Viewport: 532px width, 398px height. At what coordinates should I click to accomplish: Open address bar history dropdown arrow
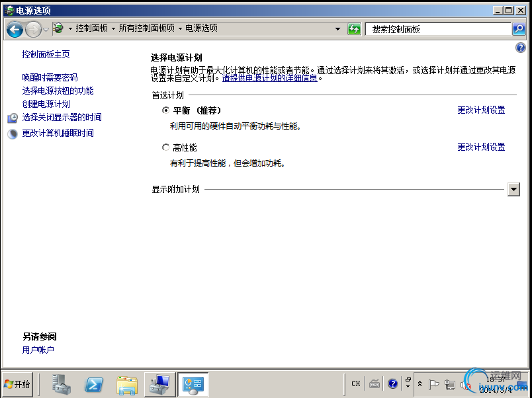point(337,29)
